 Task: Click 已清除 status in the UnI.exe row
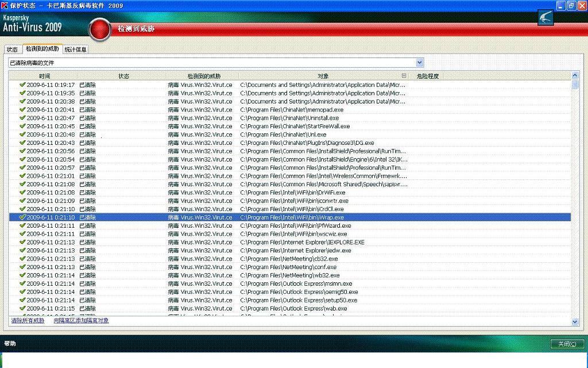(87, 135)
